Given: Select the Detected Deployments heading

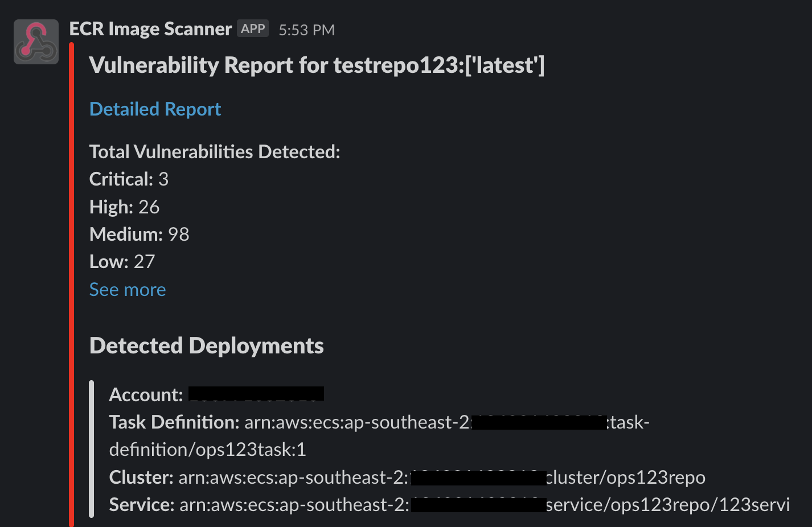Looking at the screenshot, I should pos(206,346).
